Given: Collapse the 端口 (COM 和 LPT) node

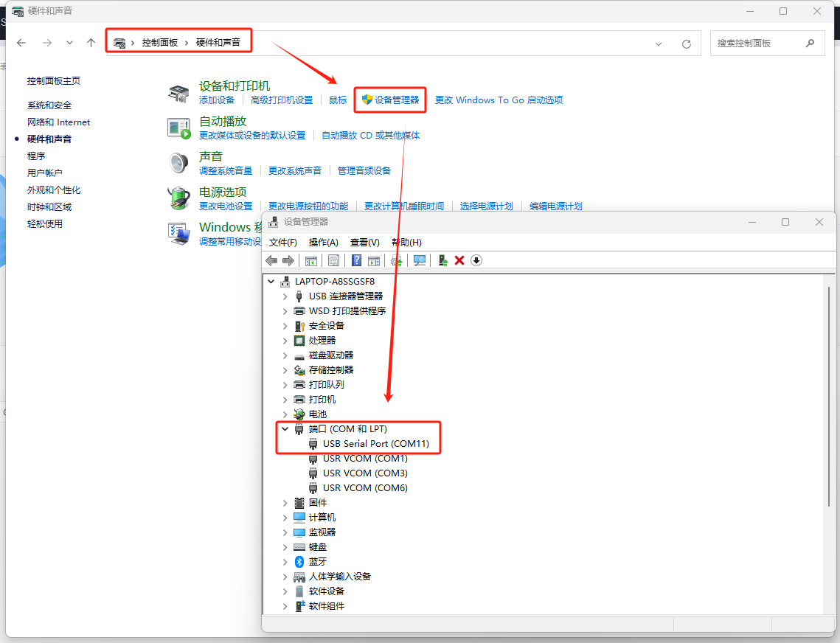Looking at the screenshot, I should pos(285,428).
